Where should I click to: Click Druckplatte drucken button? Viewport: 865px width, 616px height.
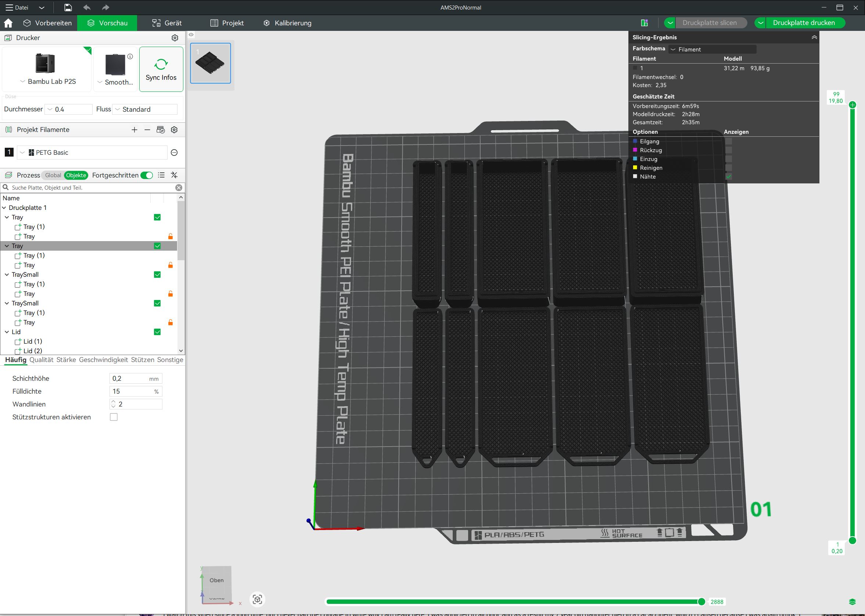(804, 23)
